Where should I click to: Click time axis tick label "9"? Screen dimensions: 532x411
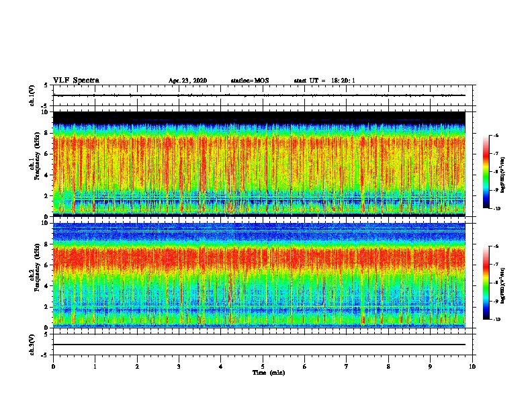pyautogui.click(x=430, y=367)
